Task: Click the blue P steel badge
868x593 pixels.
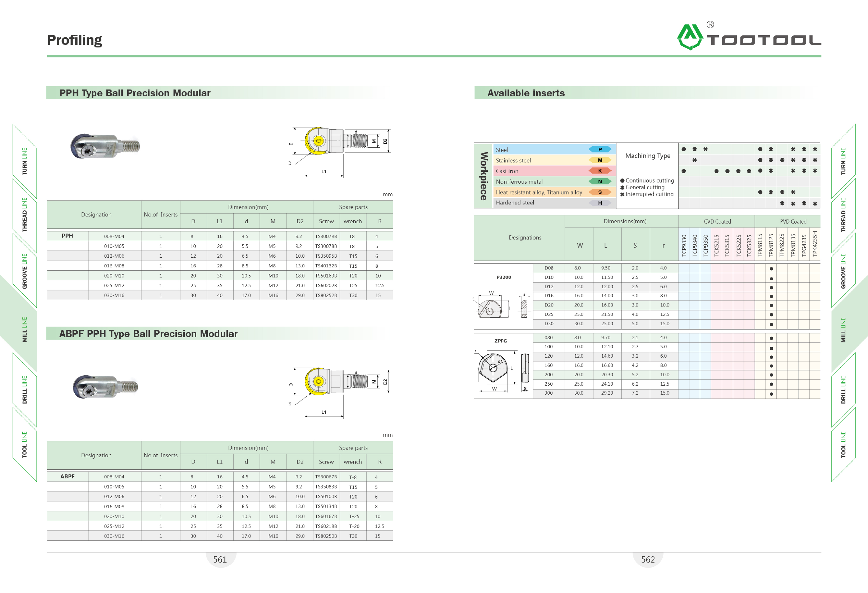Action: pyautogui.click(x=600, y=150)
